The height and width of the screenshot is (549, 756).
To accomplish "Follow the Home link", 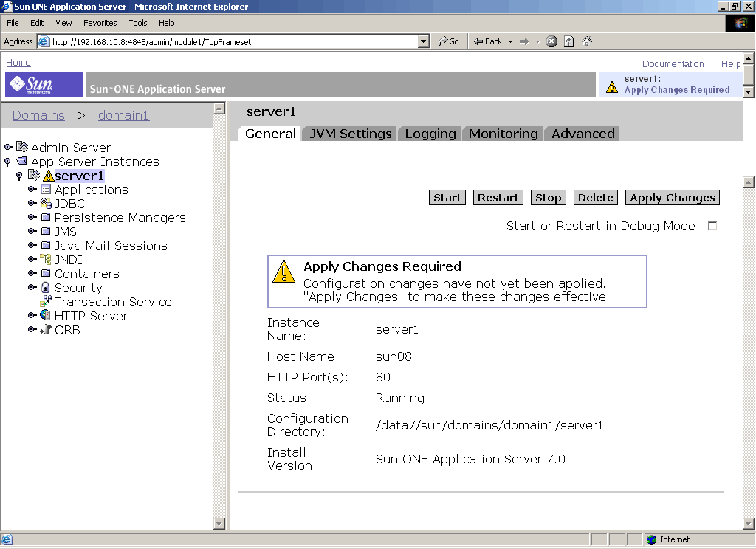I will tap(18, 62).
